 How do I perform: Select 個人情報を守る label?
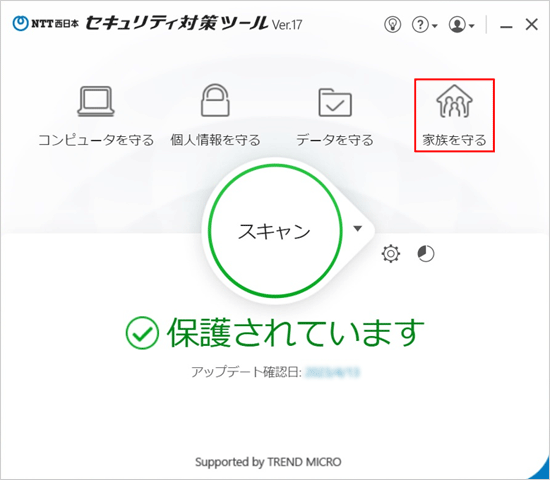click(x=215, y=140)
